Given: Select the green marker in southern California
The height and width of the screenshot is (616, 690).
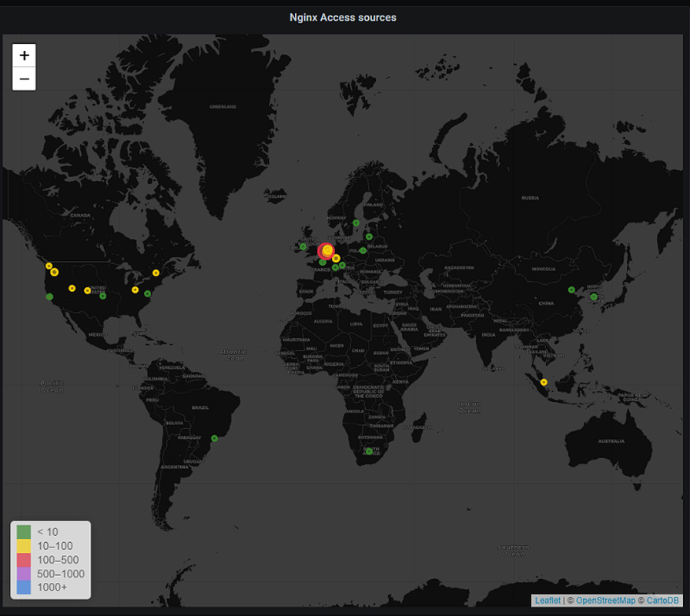Looking at the screenshot, I should [49, 296].
